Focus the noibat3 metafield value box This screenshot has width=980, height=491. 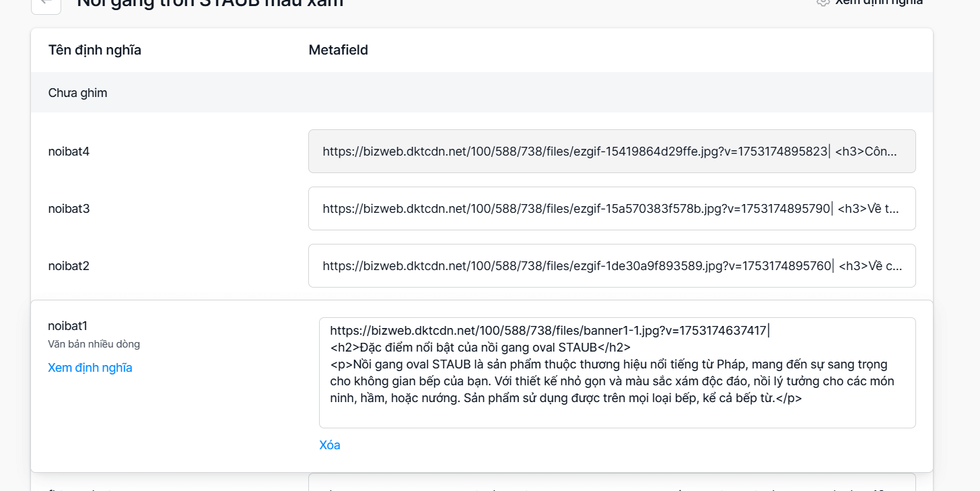coord(612,209)
